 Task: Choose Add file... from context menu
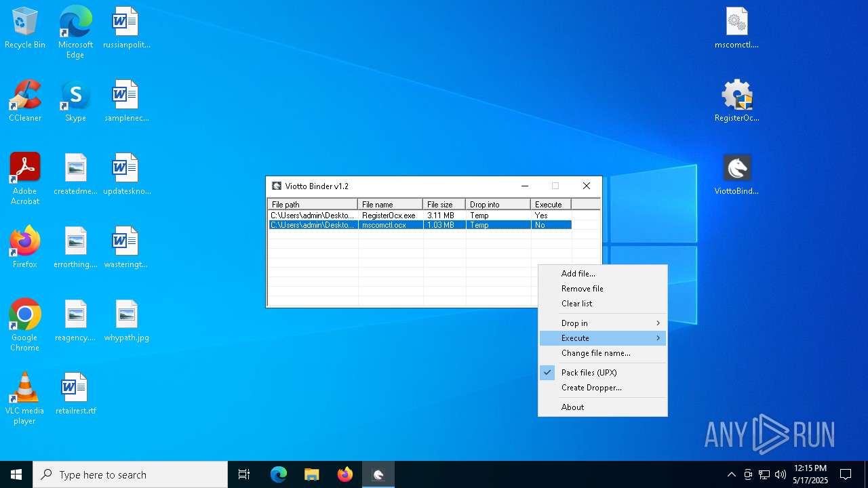pos(603,274)
